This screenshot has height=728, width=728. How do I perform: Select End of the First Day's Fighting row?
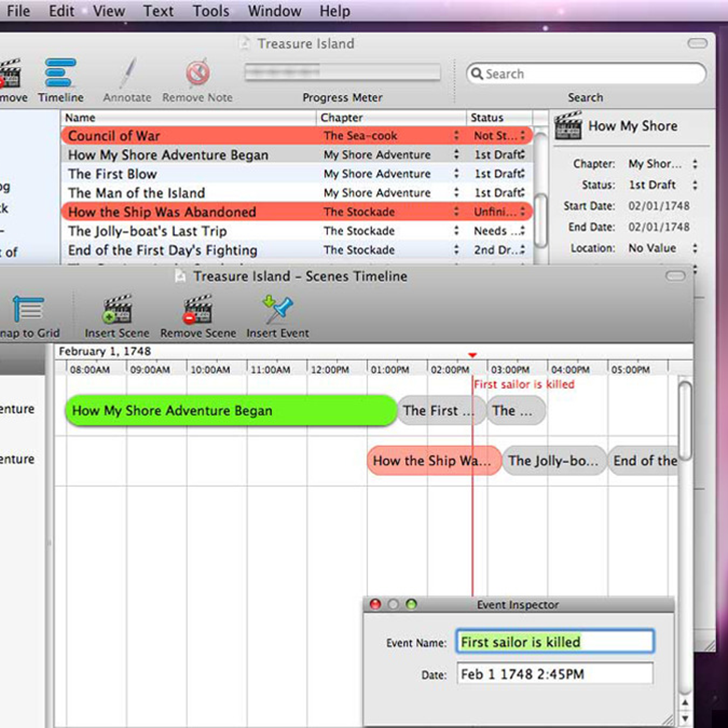coord(297,250)
